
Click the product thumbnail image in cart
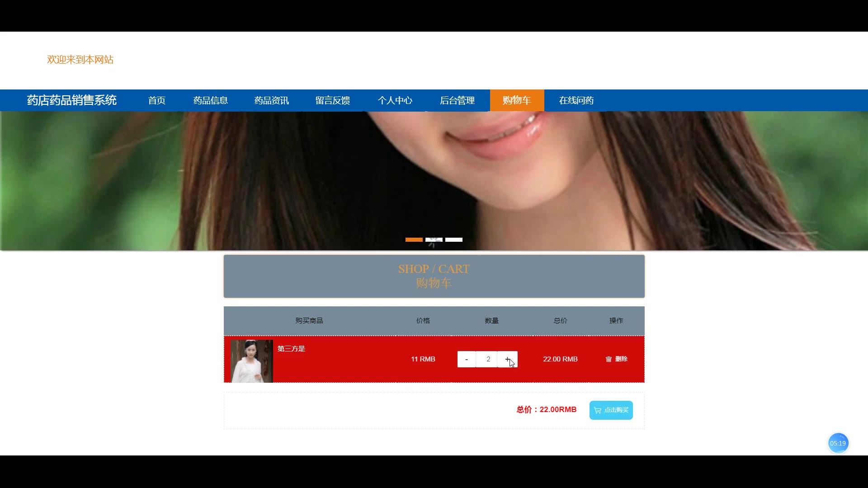click(x=252, y=361)
